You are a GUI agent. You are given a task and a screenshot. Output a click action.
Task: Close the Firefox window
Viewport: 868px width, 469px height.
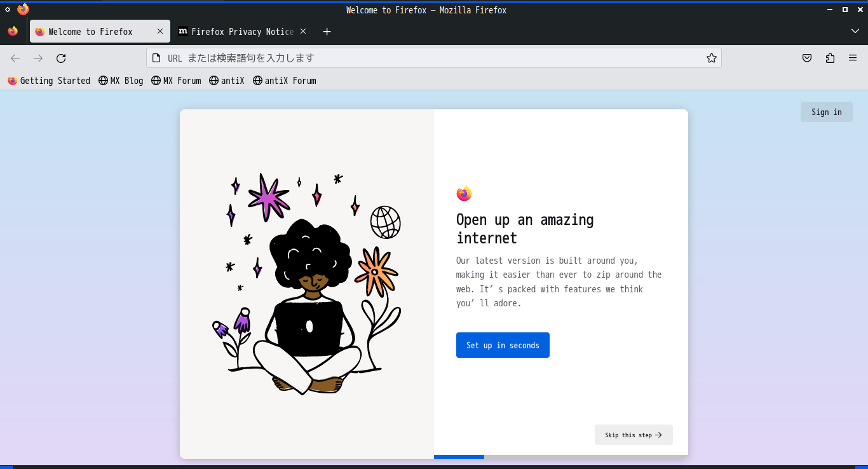click(x=859, y=10)
